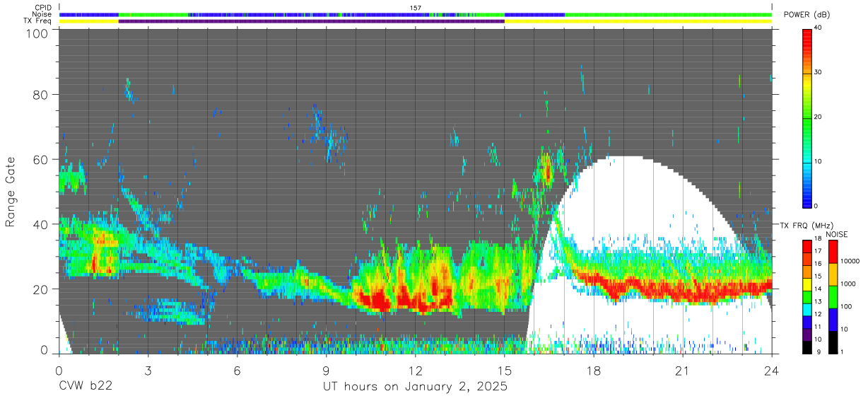Click the 60 tick on the Range Gate axis
The height and width of the screenshot is (401, 868).
[x=40, y=159]
